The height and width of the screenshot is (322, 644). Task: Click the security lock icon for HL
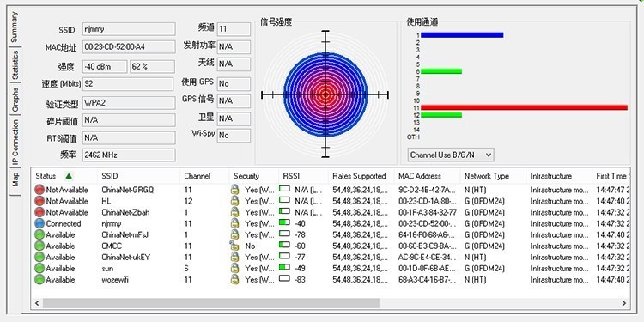click(x=234, y=201)
